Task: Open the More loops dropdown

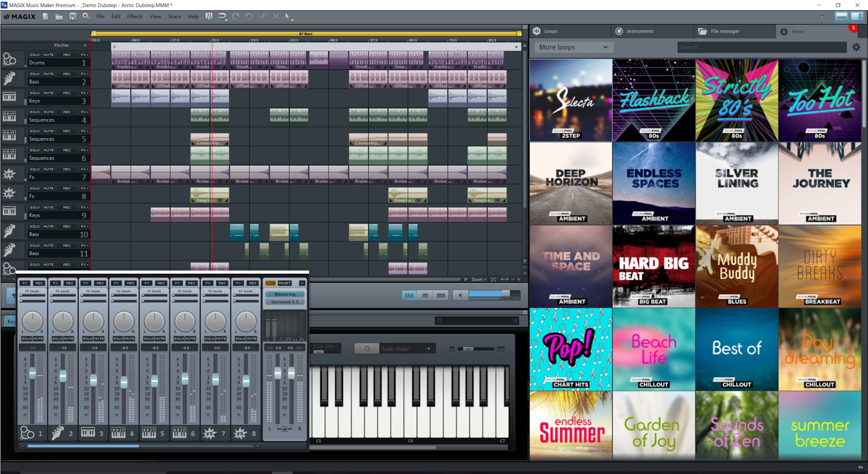Action: tap(572, 47)
